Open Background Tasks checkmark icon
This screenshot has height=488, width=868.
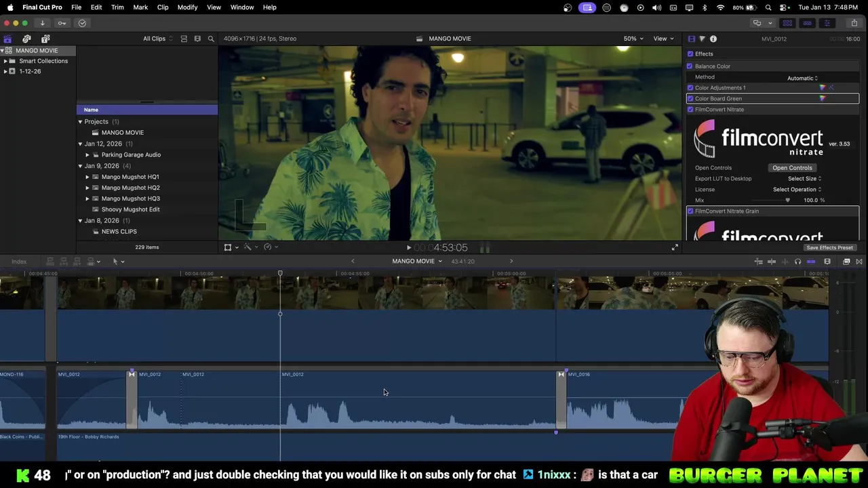tap(82, 23)
